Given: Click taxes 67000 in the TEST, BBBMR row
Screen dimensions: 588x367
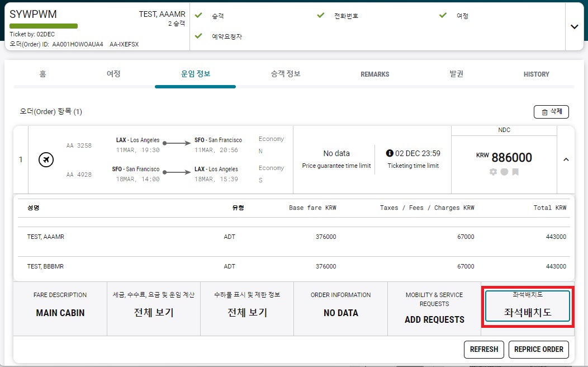Looking at the screenshot, I should tap(466, 266).
